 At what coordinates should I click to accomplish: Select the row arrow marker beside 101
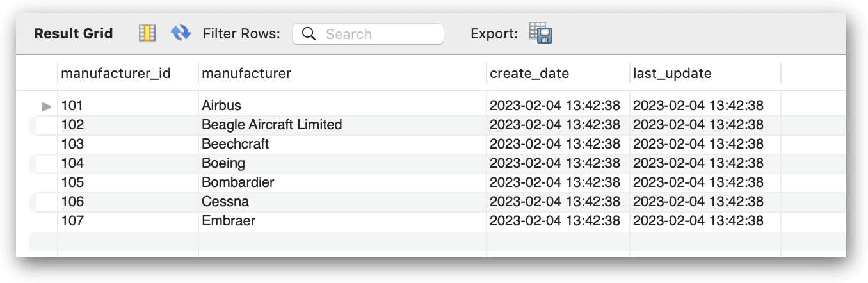(46, 106)
